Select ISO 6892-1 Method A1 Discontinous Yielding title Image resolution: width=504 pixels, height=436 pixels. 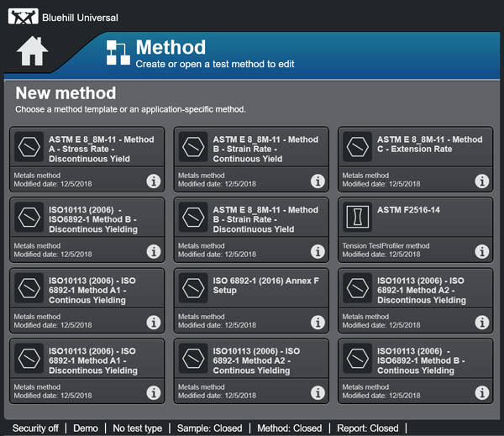tap(93, 360)
